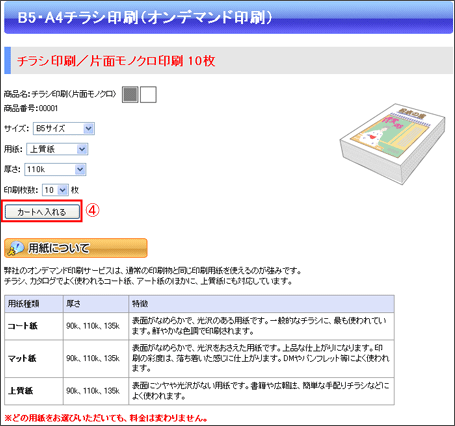The image size is (455, 426).
Task: Click the thickness cell in 上質紙 row
Action: 96,391
